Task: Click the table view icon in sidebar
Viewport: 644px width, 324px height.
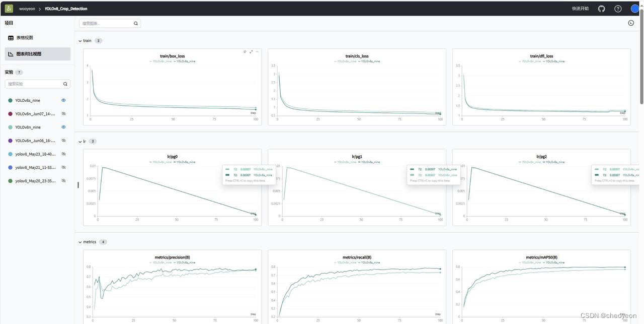Action: coord(11,38)
